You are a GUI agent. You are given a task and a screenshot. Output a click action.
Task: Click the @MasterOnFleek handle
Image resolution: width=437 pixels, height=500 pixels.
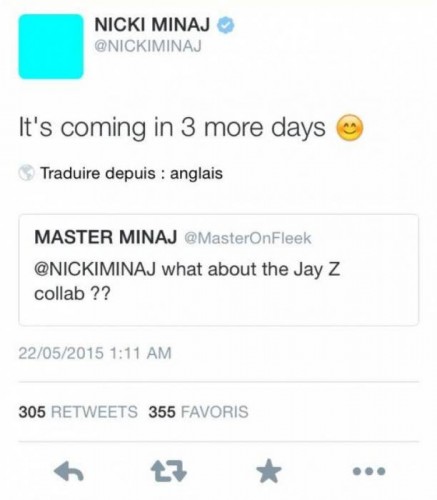pos(248,238)
